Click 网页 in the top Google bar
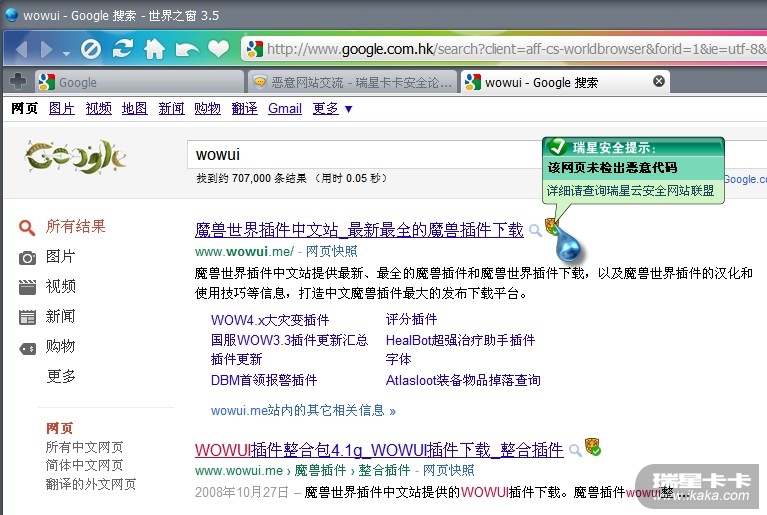 coord(24,108)
